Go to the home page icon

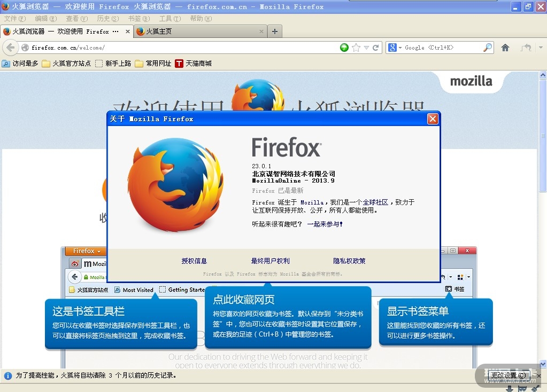pos(505,48)
